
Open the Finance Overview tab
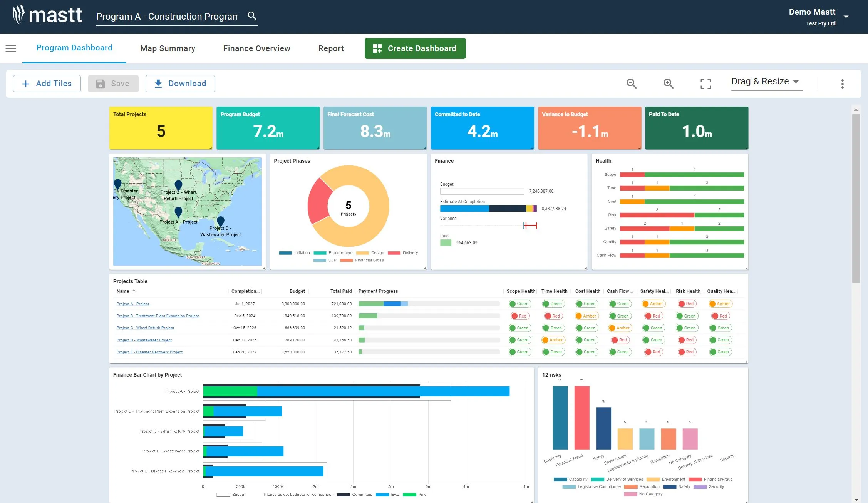coord(256,48)
